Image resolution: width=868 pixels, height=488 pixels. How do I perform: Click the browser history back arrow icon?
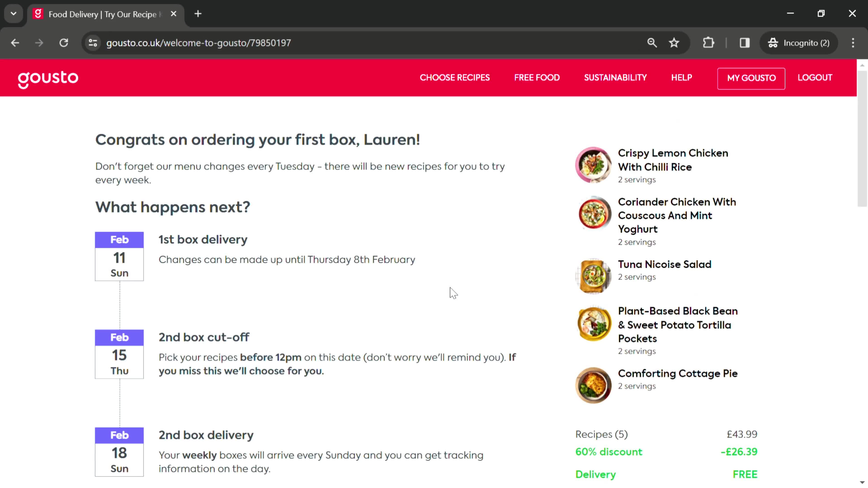[15, 42]
